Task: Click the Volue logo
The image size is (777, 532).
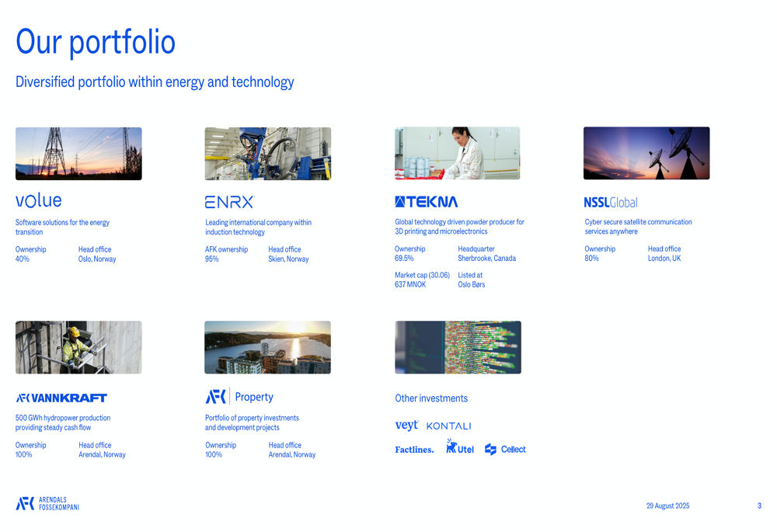Action: tap(39, 200)
